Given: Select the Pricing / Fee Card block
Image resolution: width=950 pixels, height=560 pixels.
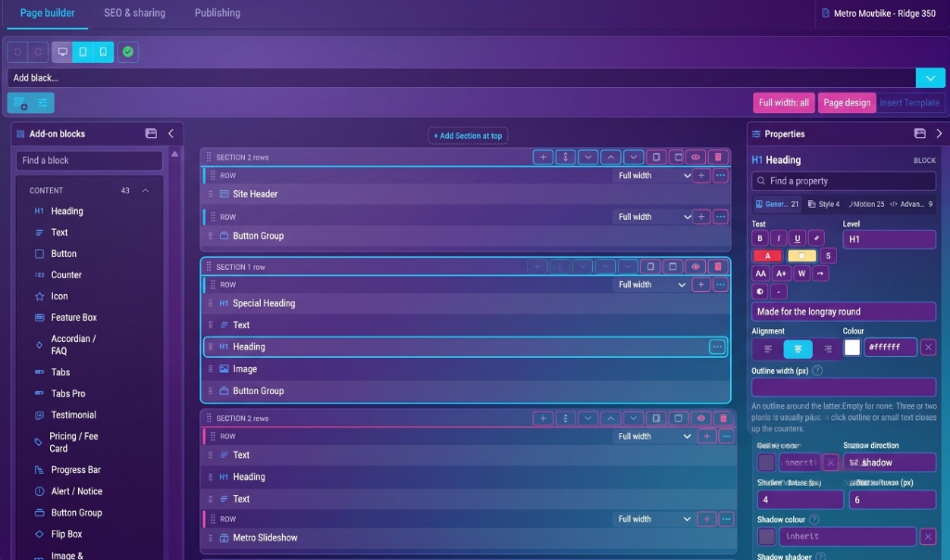Looking at the screenshot, I should (73, 442).
